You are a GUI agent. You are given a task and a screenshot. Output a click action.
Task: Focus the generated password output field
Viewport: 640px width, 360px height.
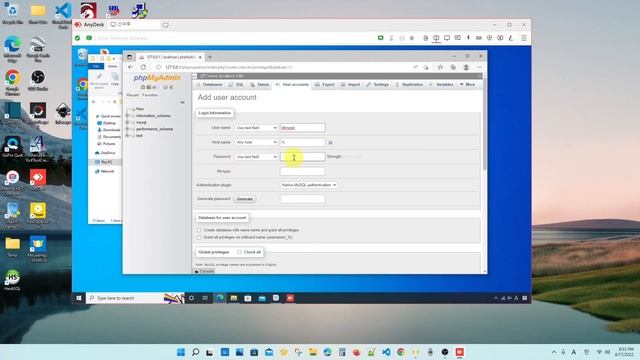[x=302, y=199]
